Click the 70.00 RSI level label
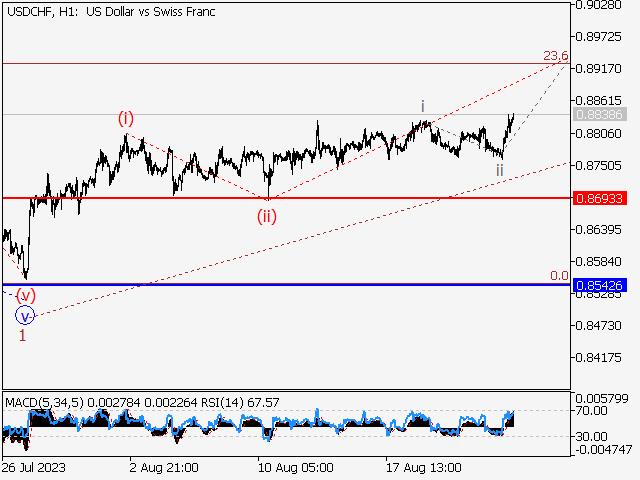 pyautogui.click(x=592, y=411)
